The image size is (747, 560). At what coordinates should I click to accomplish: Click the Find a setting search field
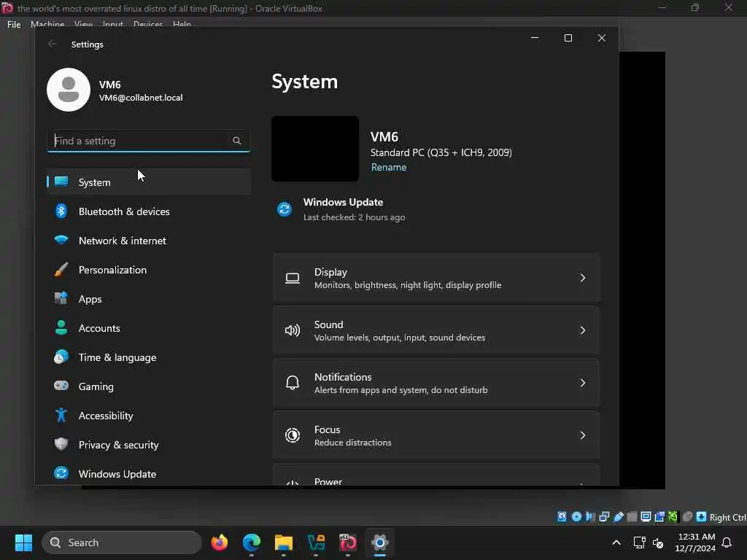coord(149,141)
